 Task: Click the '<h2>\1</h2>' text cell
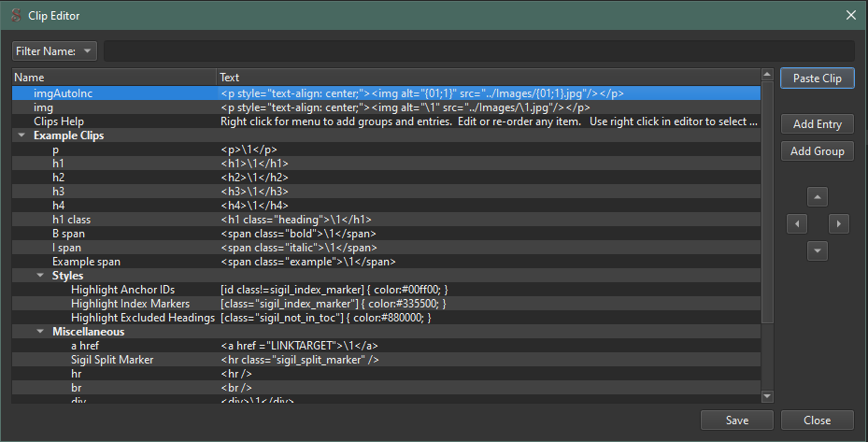[255, 178]
